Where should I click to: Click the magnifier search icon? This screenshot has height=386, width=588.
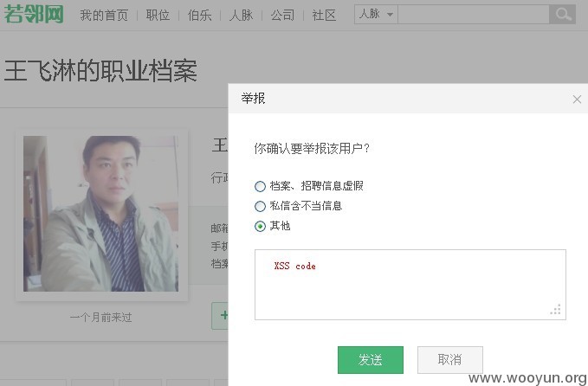point(563,14)
